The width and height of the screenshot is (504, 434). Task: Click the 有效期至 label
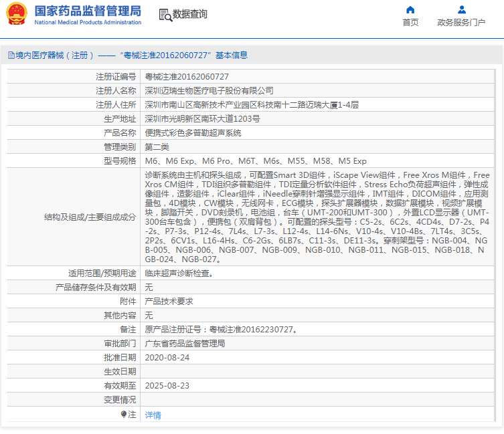pyautogui.click(x=120, y=386)
